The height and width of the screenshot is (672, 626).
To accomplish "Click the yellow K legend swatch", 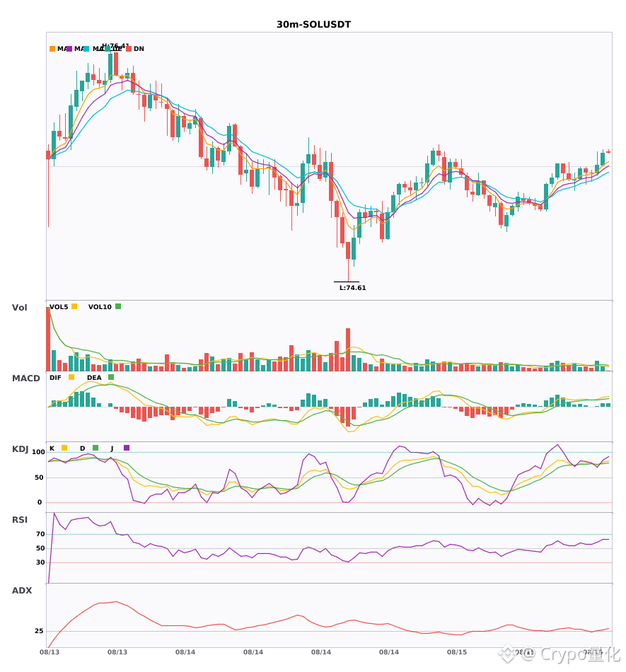I will (64, 448).
